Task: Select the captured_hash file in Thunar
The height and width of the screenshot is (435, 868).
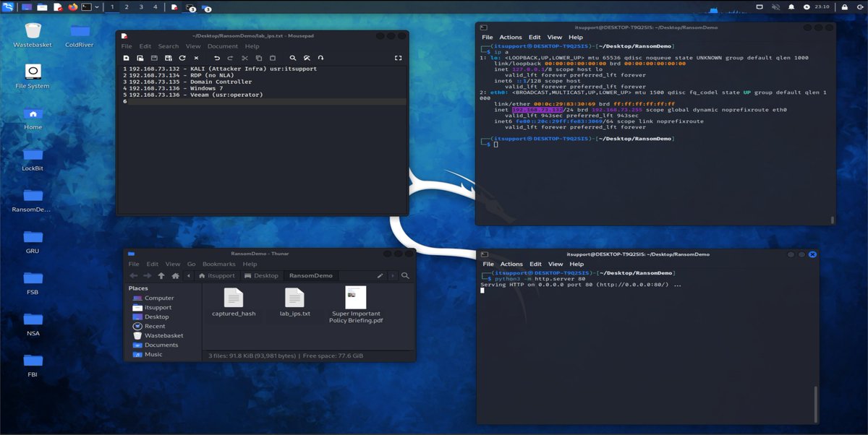Action: pos(234,302)
